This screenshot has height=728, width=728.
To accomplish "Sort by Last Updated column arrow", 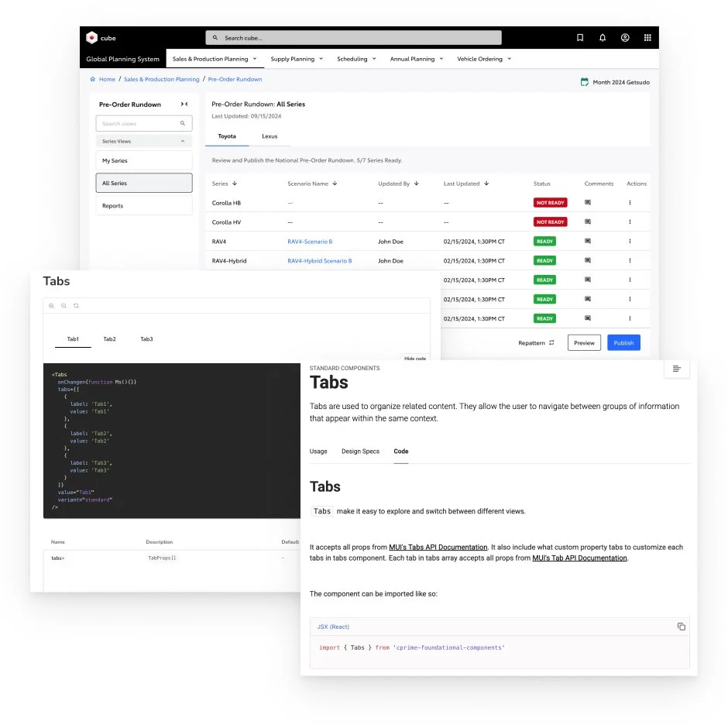I will [x=486, y=184].
